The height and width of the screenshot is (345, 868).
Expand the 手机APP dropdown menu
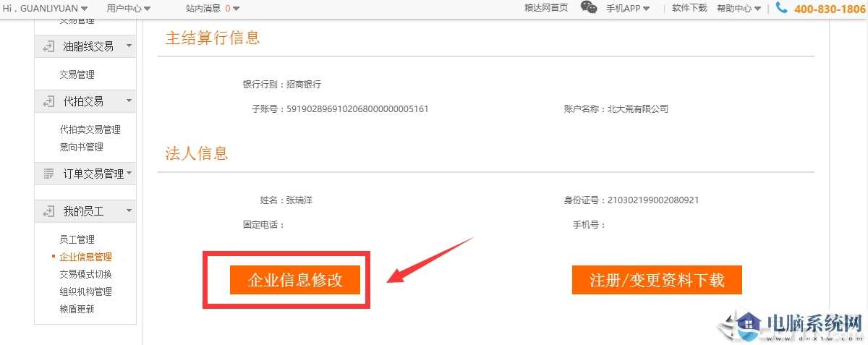(x=627, y=9)
